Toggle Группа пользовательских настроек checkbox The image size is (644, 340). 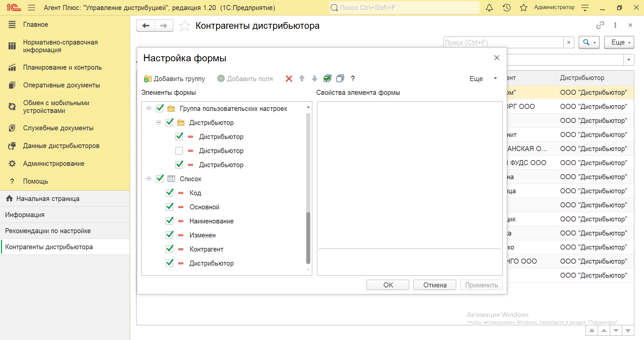pyautogui.click(x=160, y=108)
